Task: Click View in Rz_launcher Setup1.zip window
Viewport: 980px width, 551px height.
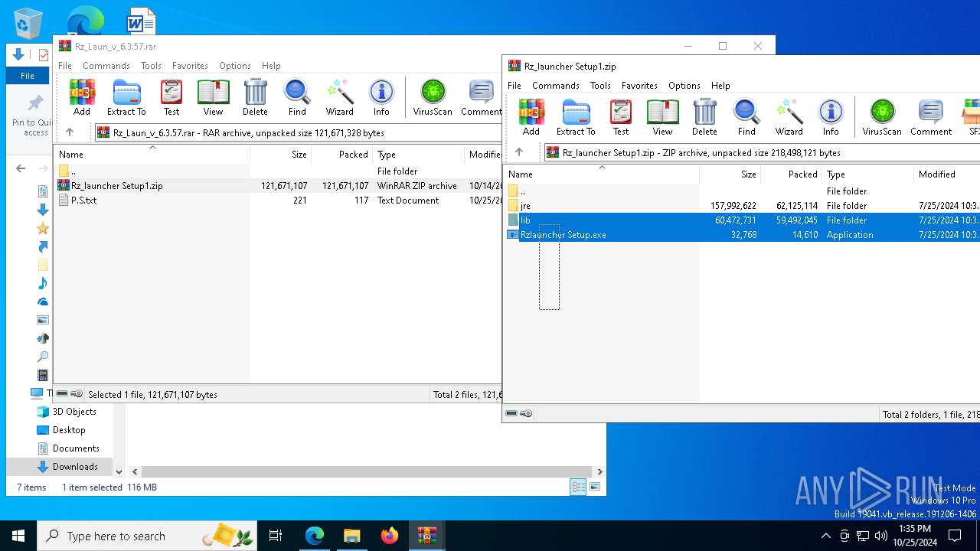Action: 662,117
